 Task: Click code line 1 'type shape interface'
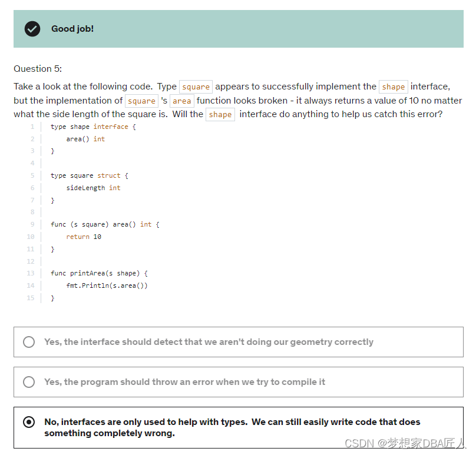[x=93, y=127]
